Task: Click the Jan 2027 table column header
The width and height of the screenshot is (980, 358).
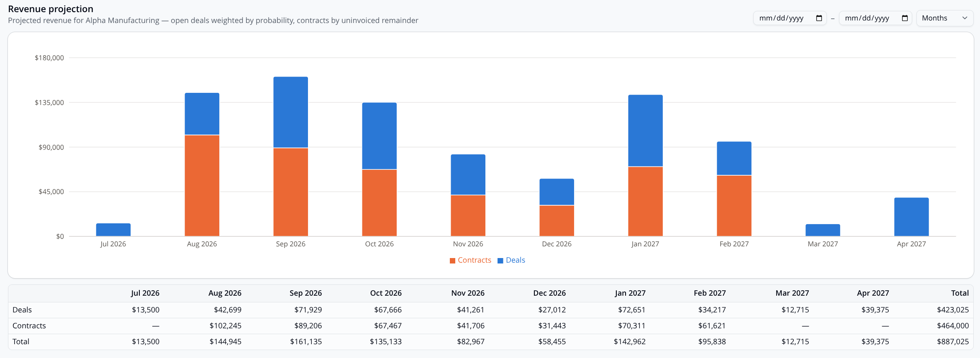Action: [630, 293]
